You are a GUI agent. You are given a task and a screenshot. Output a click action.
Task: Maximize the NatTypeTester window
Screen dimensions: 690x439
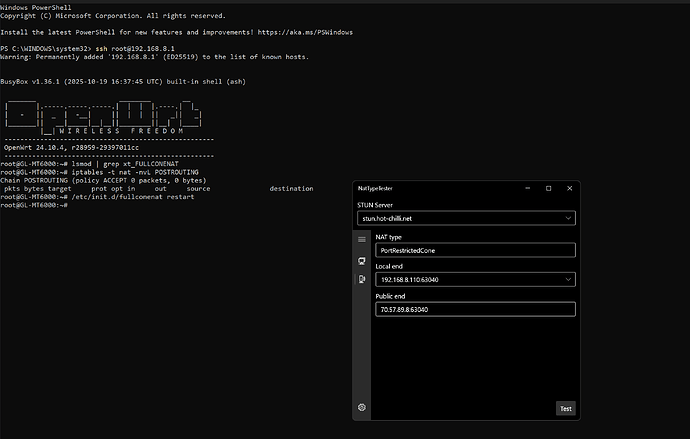[549, 188]
